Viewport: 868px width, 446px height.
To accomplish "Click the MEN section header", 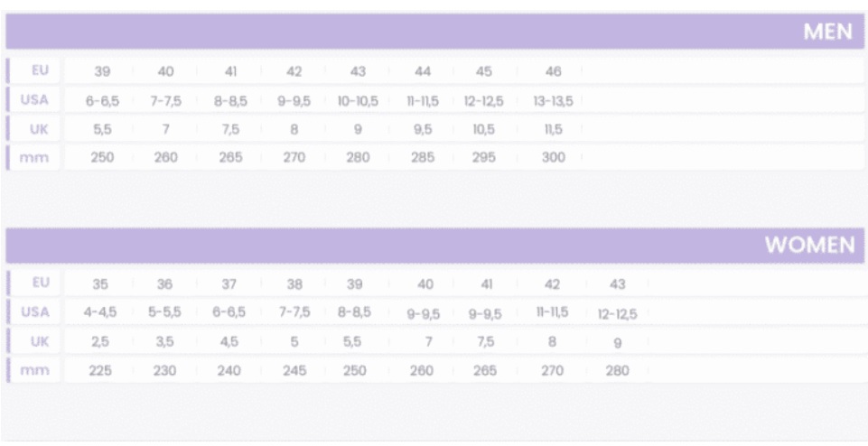I will coord(434,32).
